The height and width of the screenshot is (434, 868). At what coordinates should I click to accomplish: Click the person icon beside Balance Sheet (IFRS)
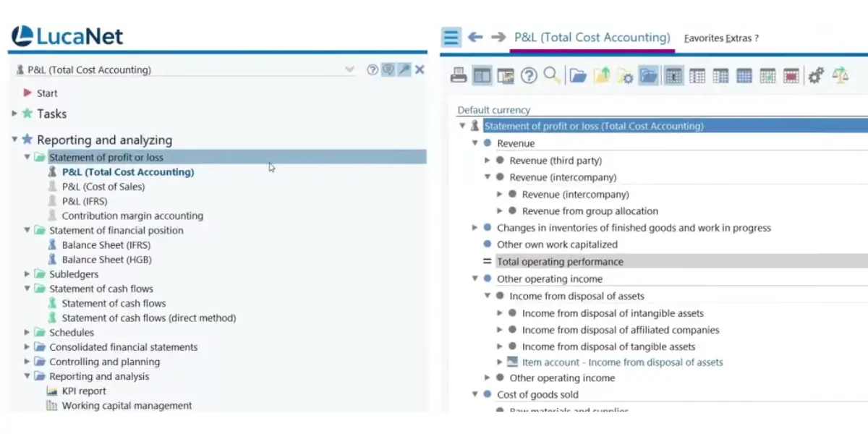[x=52, y=244]
